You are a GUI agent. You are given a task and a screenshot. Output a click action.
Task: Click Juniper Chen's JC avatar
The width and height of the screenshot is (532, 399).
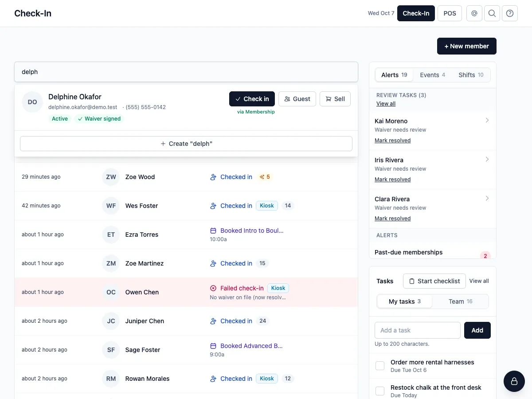111,321
